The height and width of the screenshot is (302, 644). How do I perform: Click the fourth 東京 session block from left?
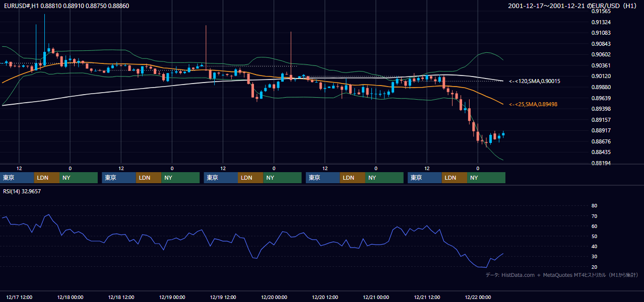click(x=323, y=178)
